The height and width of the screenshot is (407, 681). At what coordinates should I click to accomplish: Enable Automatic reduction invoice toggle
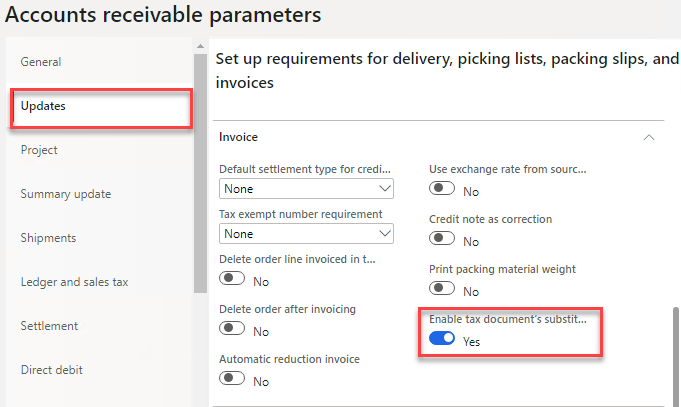[x=233, y=379]
